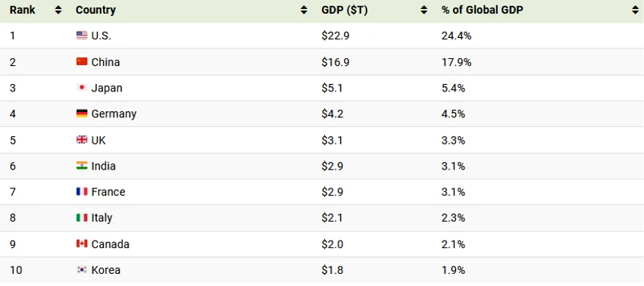
Task: Click the Canada flag icon
Action: coord(82,244)
